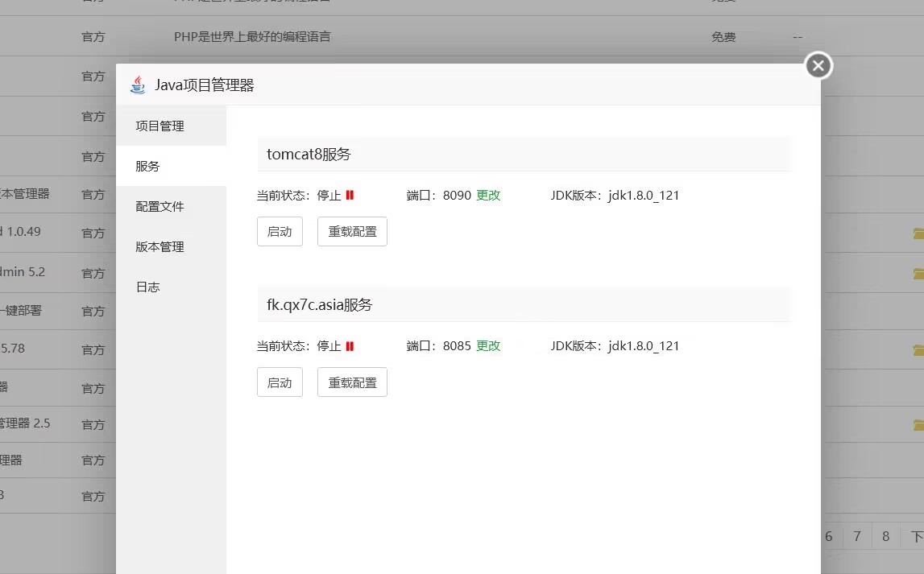The image size is (924, 574).
Task: Click tomcat8 JDK版本 jdk1.8.0_121 text
Action: click(x=615, y=196)
